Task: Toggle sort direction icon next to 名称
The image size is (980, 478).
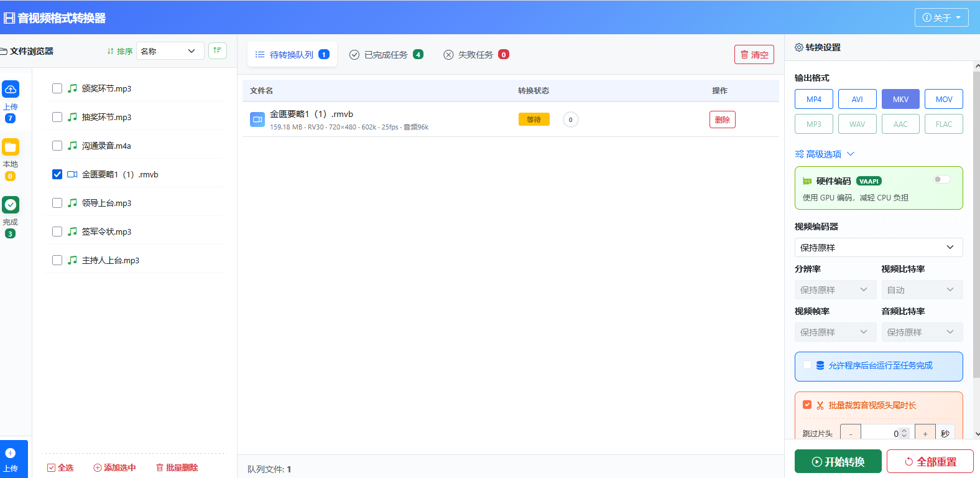Action: pos(218,50)
